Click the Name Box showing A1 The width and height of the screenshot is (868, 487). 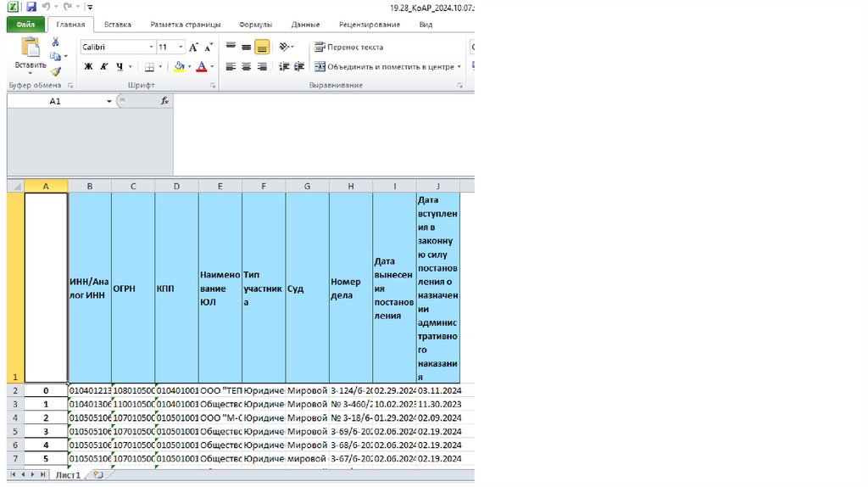click(x=55, y=102)
